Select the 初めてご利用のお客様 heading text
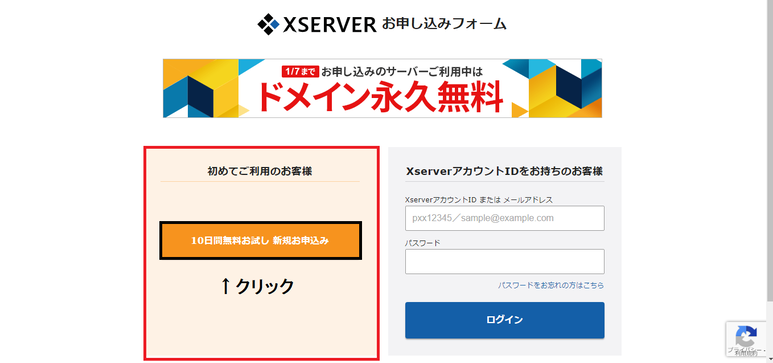This screenshot has height=363, width=773. click(x=260, y=172)
